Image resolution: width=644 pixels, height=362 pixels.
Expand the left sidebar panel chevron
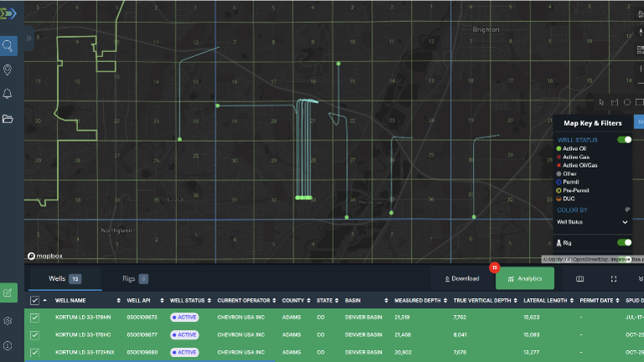(29, 39)
